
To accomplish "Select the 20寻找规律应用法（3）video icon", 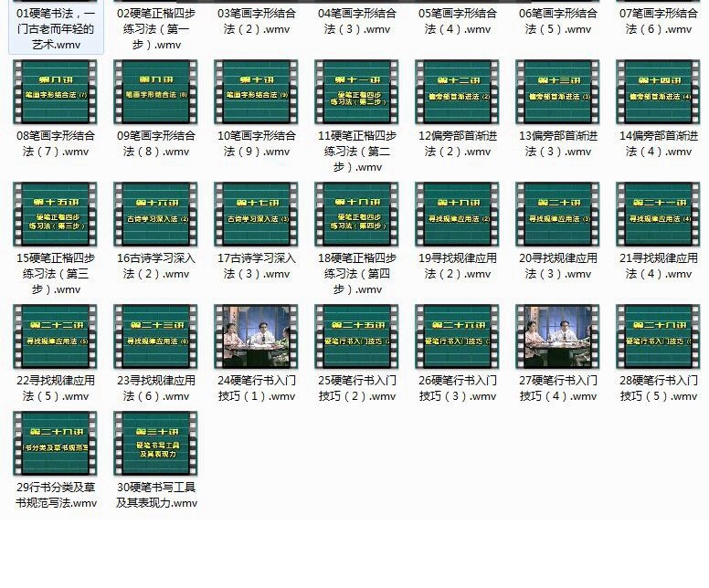I will (x=557, y=215).
